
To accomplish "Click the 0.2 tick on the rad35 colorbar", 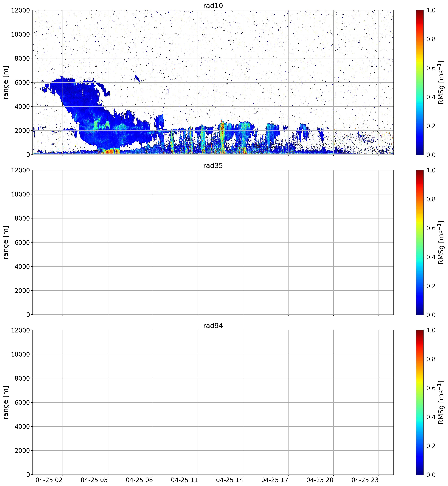I will pos(431,286).
